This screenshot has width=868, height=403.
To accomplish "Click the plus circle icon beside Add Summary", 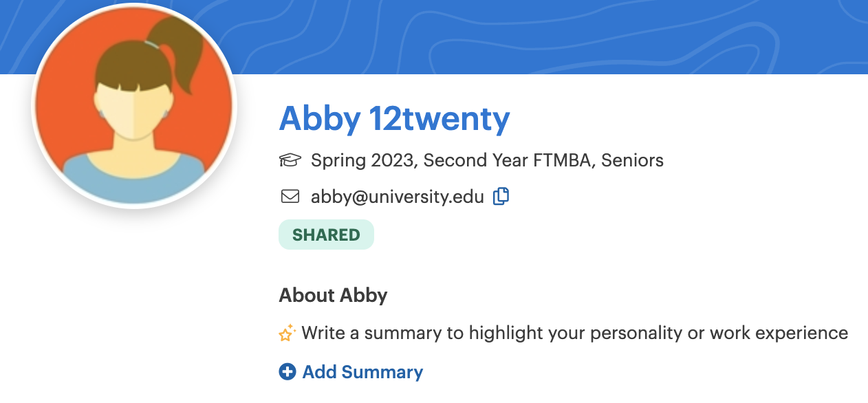I will [x=287, y=372].
